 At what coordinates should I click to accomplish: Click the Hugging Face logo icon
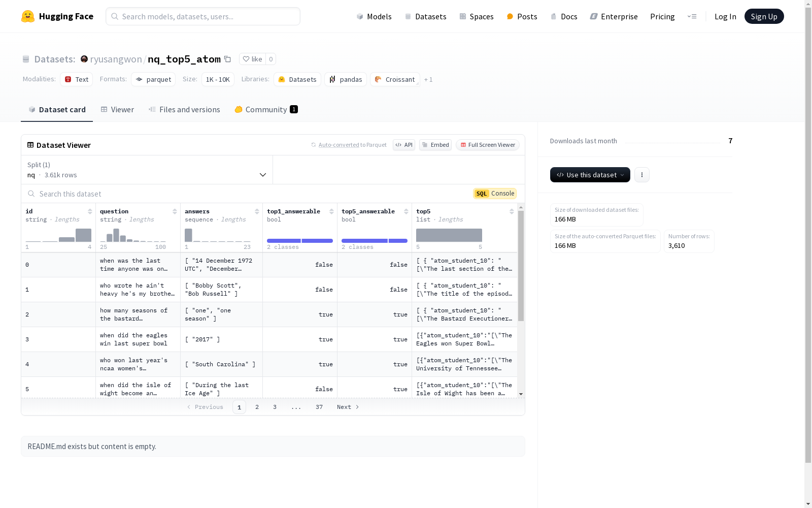(x=28, y=16)
